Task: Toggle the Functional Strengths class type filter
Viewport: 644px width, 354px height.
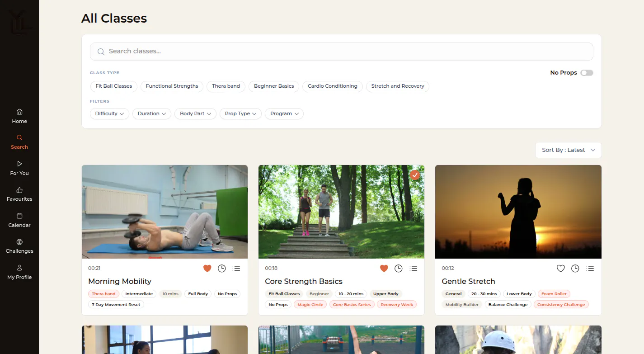Action: pos(172,86)
